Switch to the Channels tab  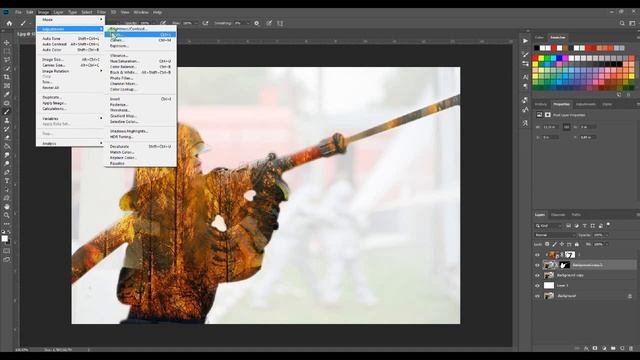(x=558, y=215)
